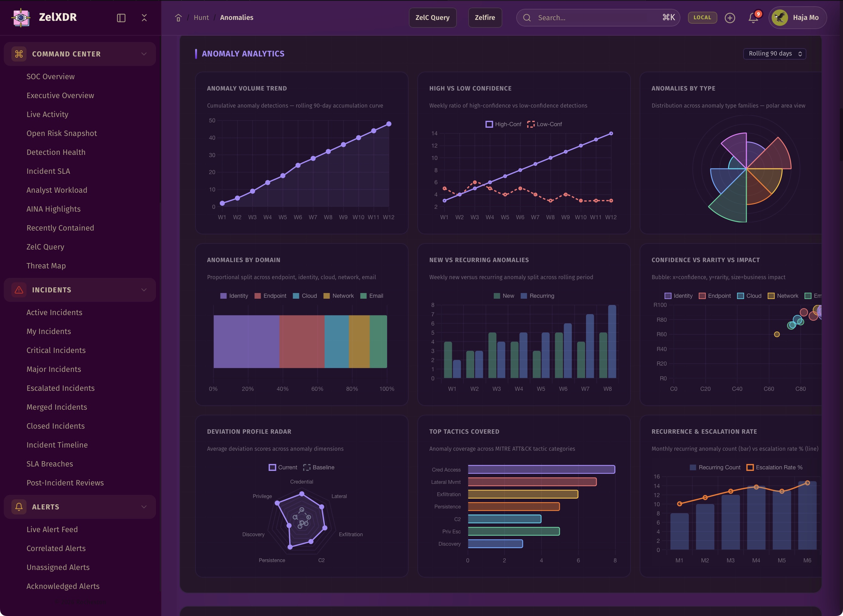Screen dimensions: 843x616
Task: Toggle the sidebar panel layout icon
Action: point(121,18)
